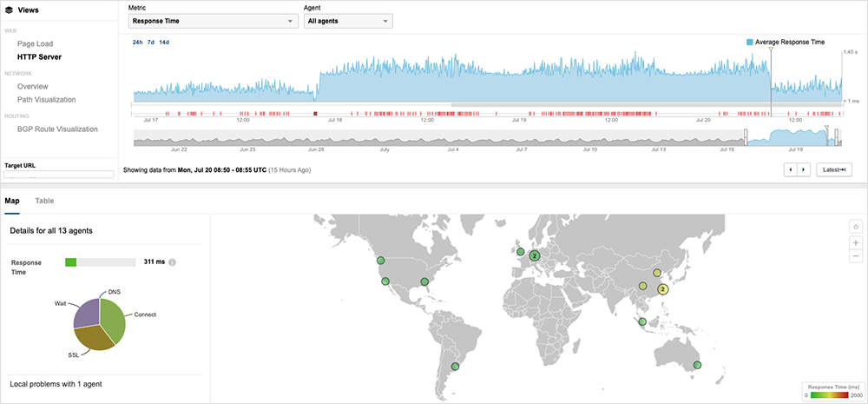Click the response time info icon
This screenshot has height=404, width=868.
point(174,262)
